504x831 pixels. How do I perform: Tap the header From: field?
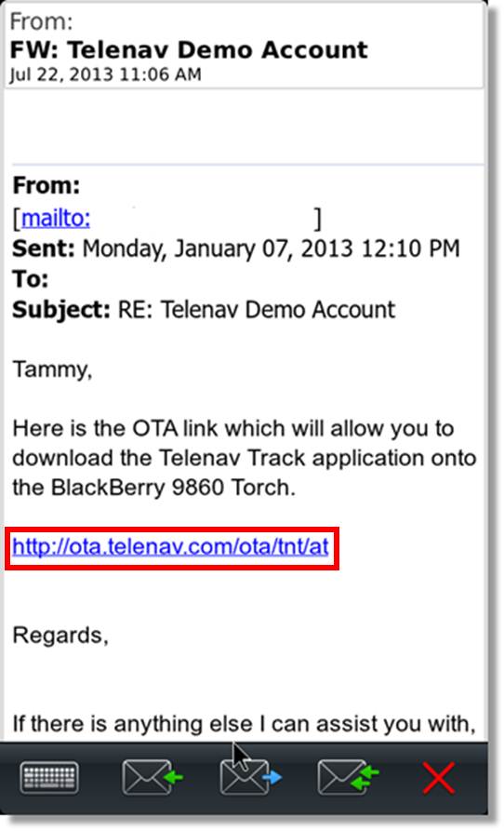(x=41, y=22)
